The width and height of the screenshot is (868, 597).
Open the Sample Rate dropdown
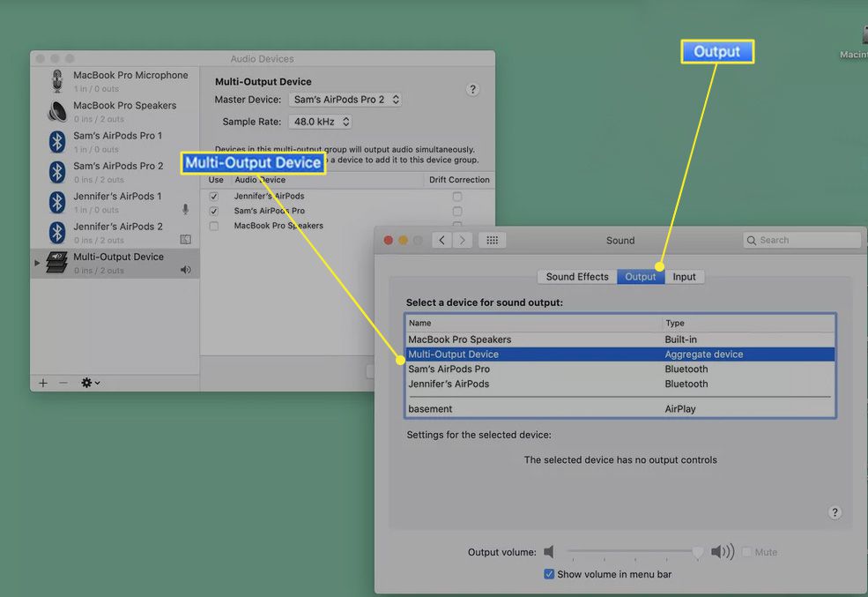tap(320, 122)
